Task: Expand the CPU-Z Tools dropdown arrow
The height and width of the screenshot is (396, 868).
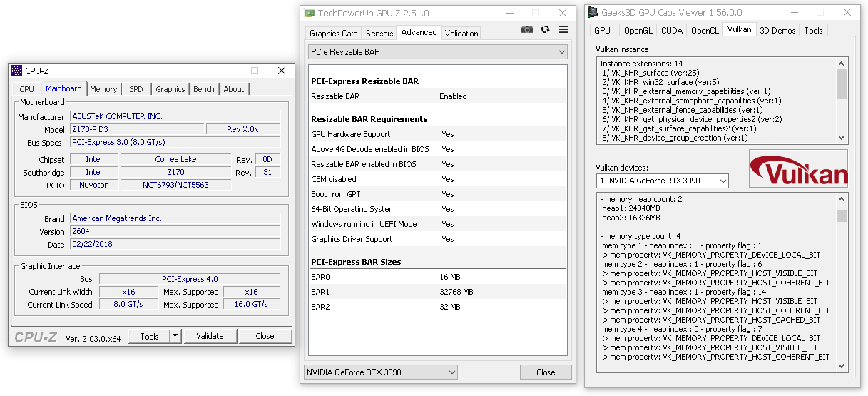Action: tap(175, 336)
